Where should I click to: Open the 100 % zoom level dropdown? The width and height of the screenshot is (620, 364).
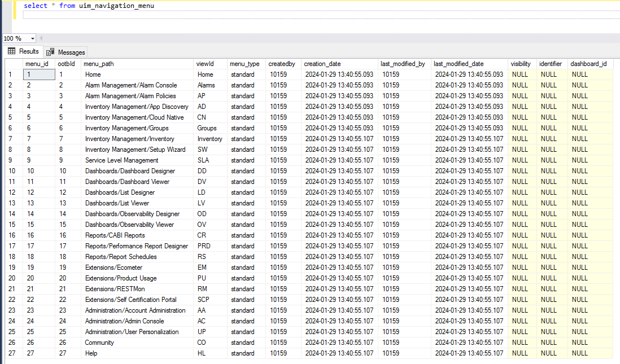pyautogui.click(x=32, y=38)
